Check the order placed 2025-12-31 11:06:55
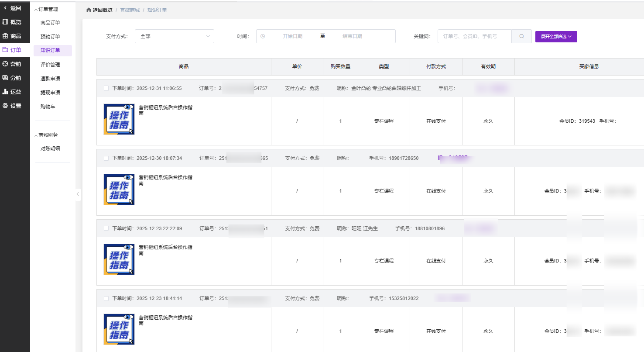The height and width of the screenshot is (352, 644). 106,88
